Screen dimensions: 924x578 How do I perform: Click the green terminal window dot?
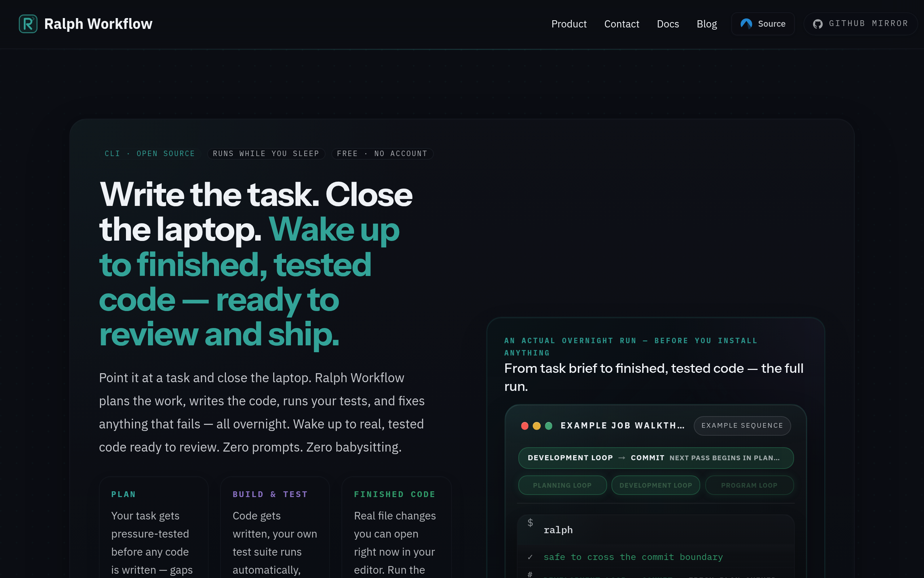(549, 426)
